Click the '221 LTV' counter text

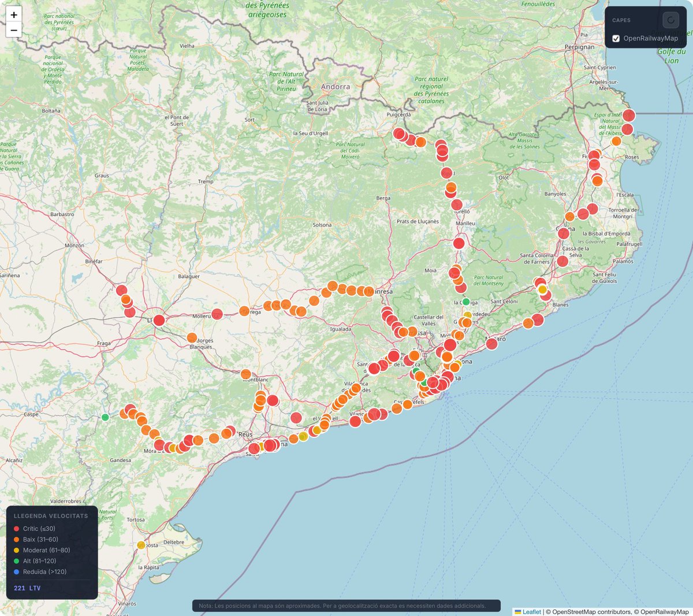27,588
